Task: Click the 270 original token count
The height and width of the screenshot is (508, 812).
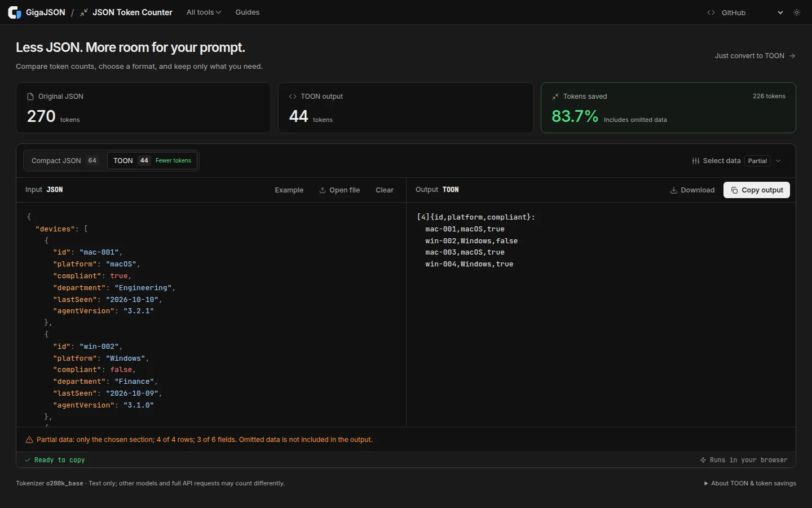Action: coord(41,116)
